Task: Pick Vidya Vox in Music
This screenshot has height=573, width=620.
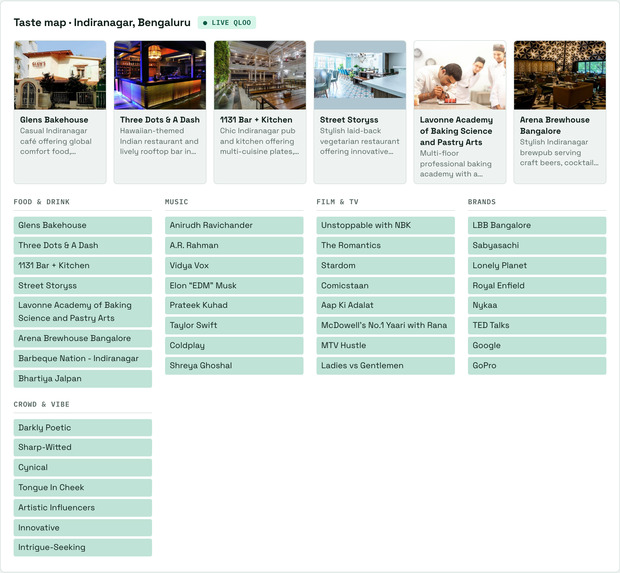Action: click(x=234, y=266)
